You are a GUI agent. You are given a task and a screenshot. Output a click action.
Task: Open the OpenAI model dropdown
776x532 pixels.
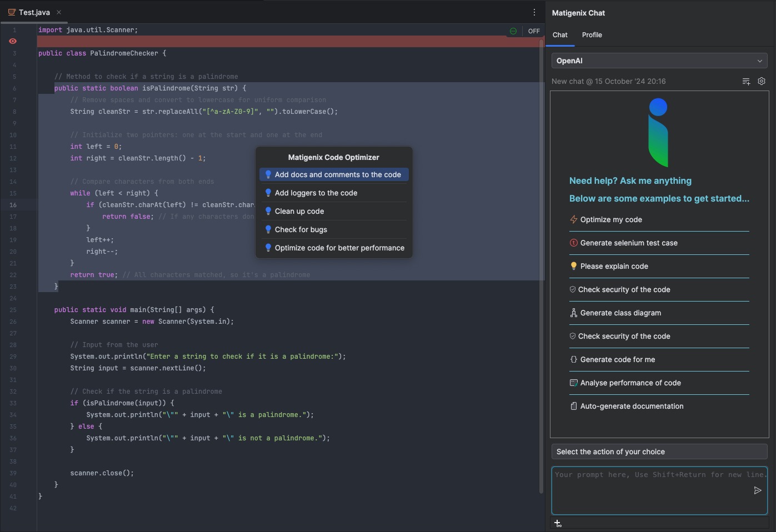(x=659, y=61)
